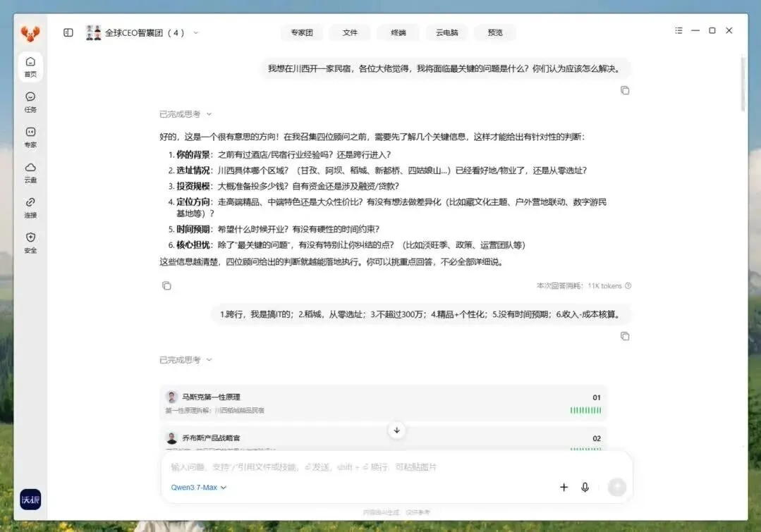761x532 pixels.
Task: Click the 马斯克 card green progress bar
Action: click(586, 410)
